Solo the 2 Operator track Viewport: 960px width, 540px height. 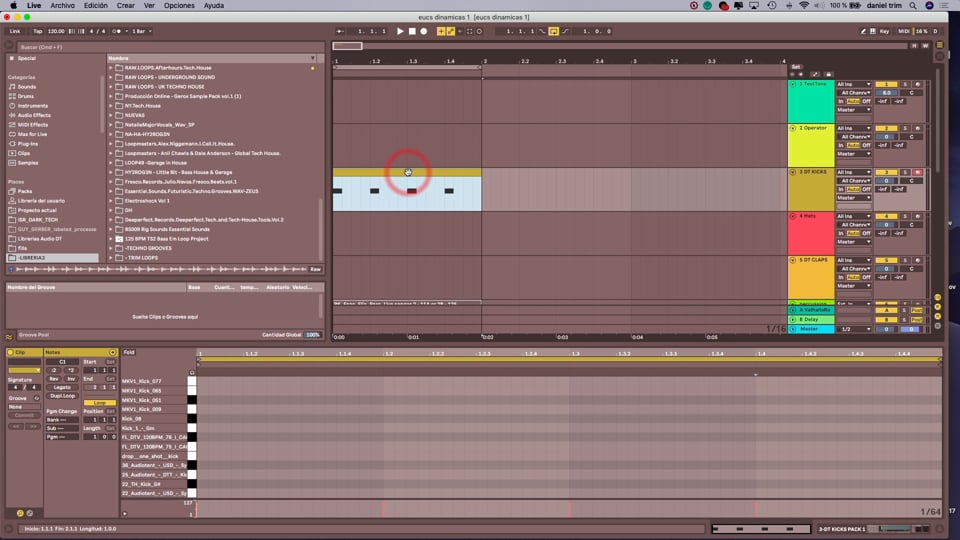[905, 129]
